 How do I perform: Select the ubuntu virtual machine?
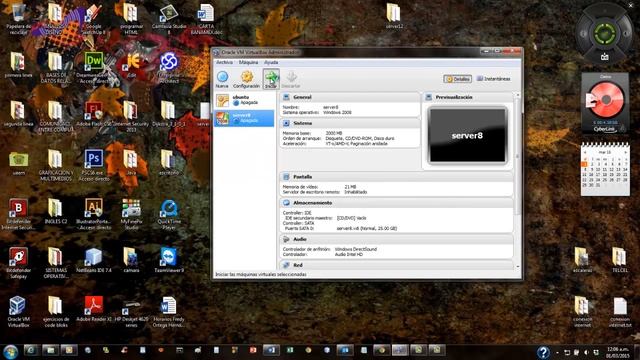pos(244,100)
